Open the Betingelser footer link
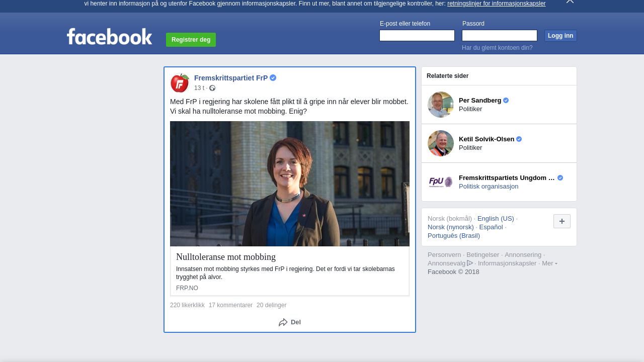644x362 pixels. tap(483, 255)
